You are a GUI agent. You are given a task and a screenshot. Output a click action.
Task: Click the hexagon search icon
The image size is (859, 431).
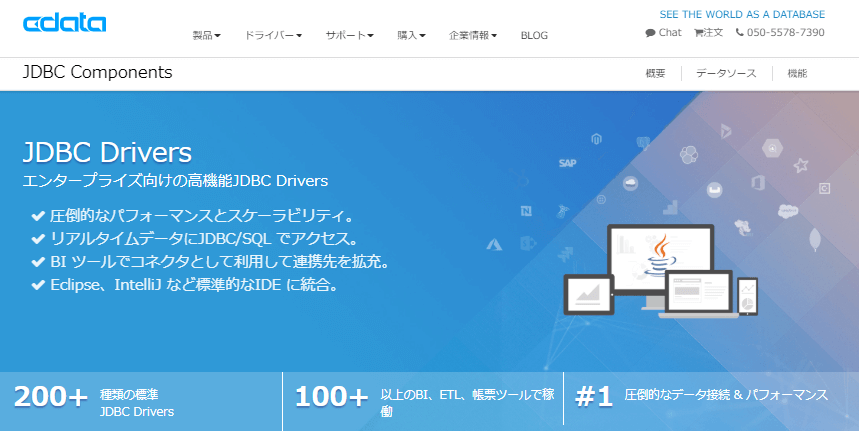coord(772,148)
